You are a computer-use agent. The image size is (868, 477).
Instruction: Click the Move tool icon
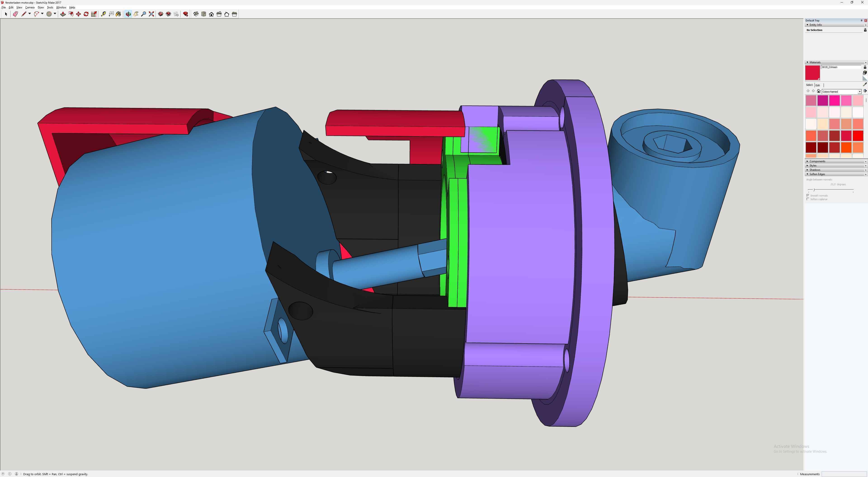78,14
